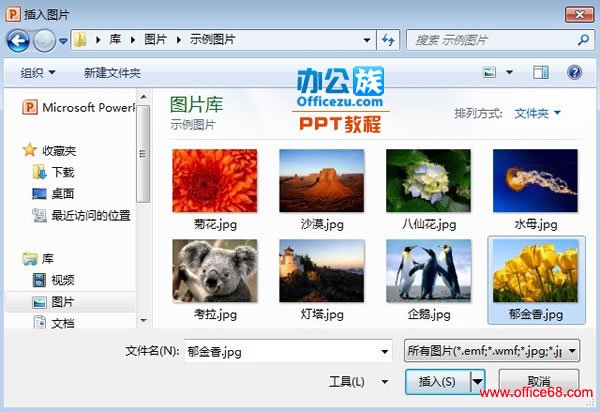Click the 取消 button
Image resolution: width=600 pixels, height=412 pixels.
coord(539,381)
